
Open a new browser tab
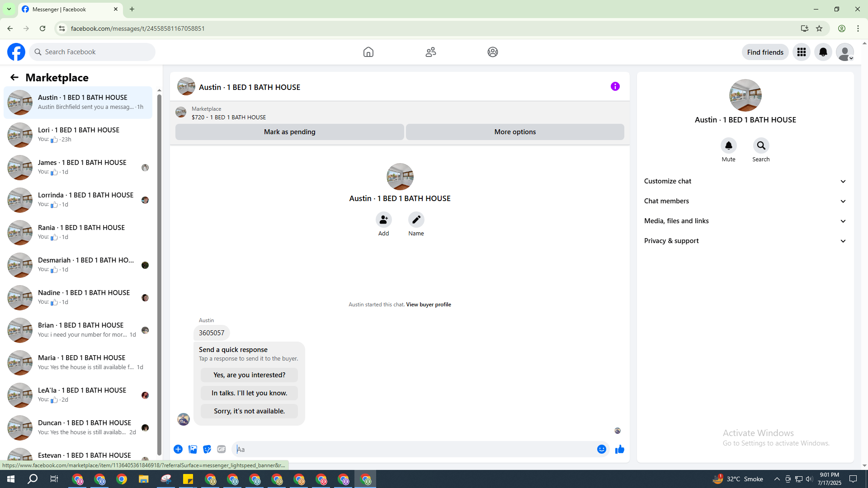click(132, 9)
